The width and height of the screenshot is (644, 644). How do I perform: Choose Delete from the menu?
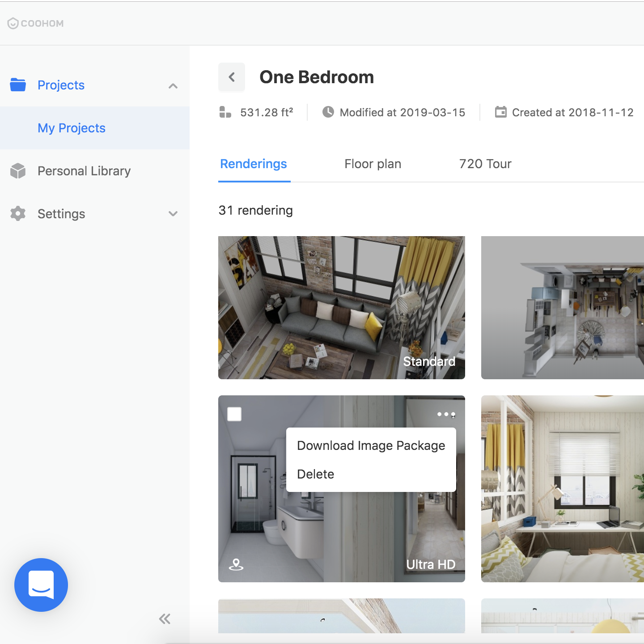pos(316,474)
